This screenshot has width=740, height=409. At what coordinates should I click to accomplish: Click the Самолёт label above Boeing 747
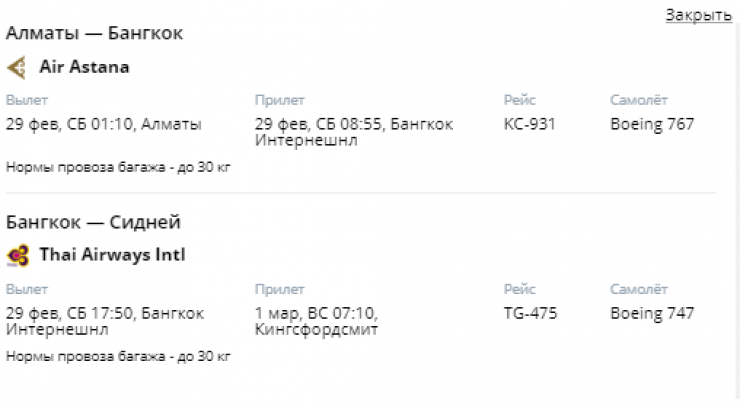[639, 289]
